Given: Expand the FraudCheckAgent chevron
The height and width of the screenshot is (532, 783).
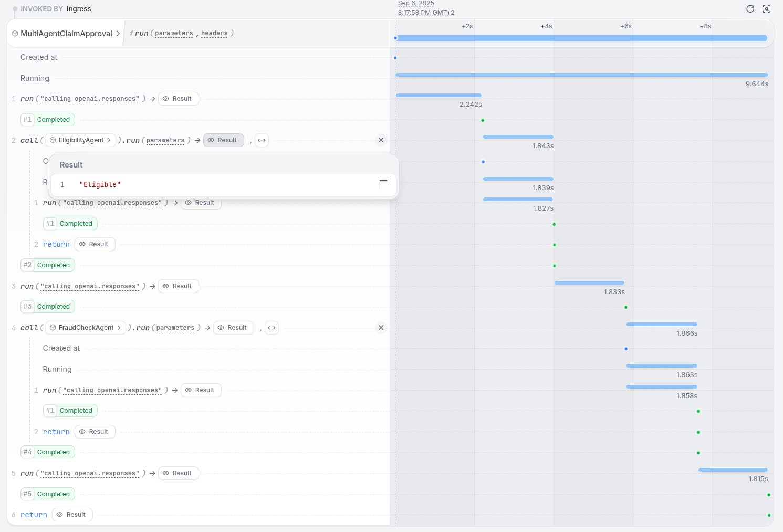Looking at the screenshot, I should click(x=120, y=328).
